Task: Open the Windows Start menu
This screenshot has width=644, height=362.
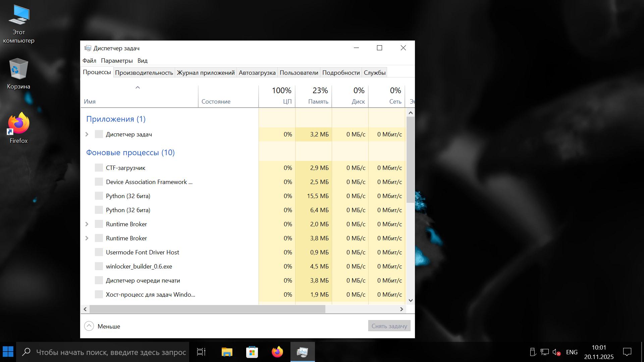Action: tap(8, 352)
